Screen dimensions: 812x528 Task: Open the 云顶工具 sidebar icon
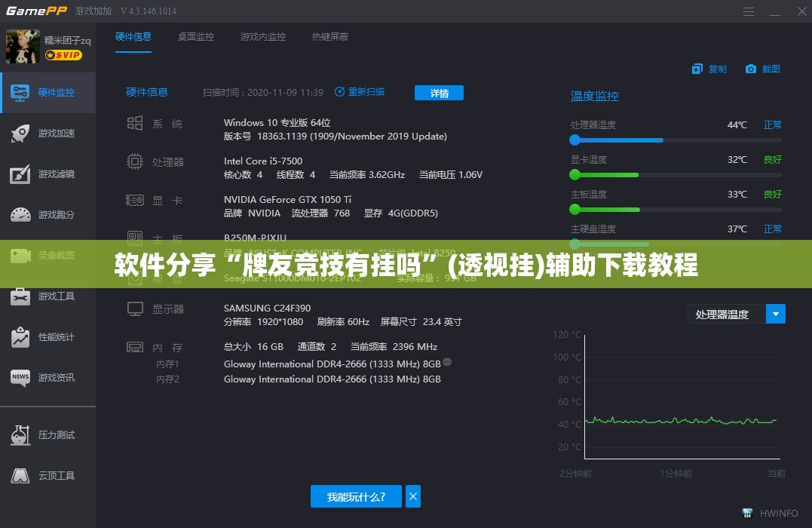[x=20, y=476]
